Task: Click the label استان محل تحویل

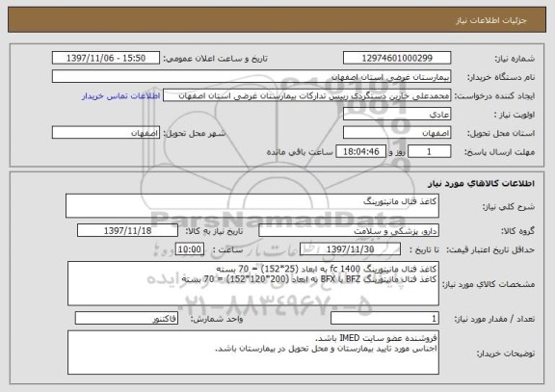Action: tap(501, 134)
